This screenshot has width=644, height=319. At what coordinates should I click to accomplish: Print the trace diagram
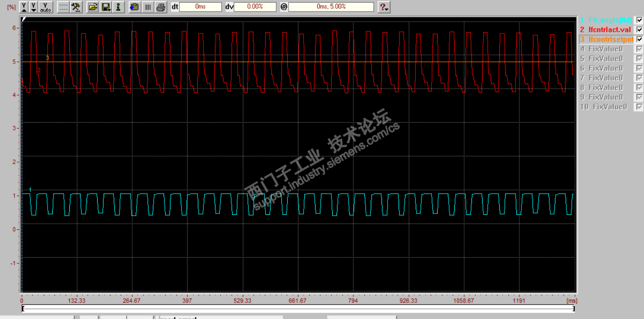pyautogui.click(x=161, y=7)
